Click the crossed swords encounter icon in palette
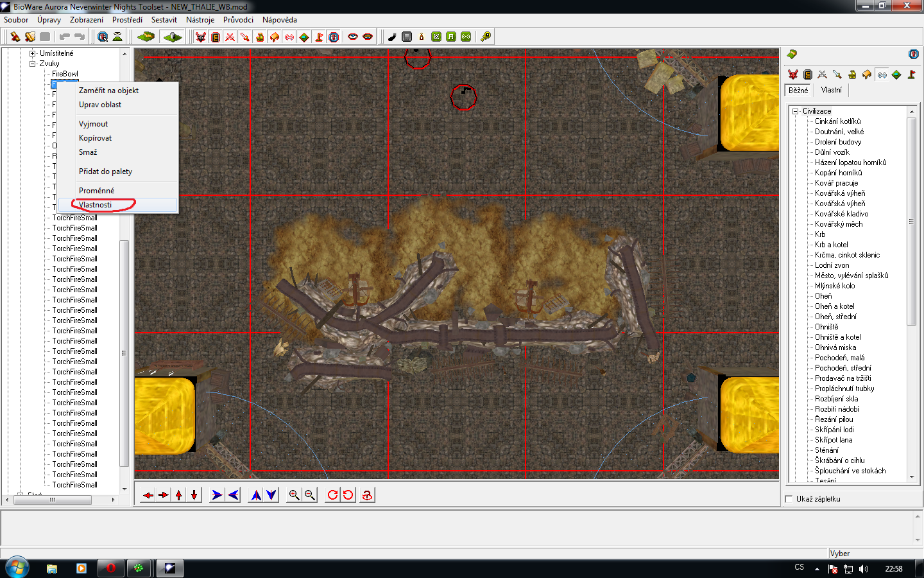This screenshot has width=924, height=578. [x=823, y=74]
